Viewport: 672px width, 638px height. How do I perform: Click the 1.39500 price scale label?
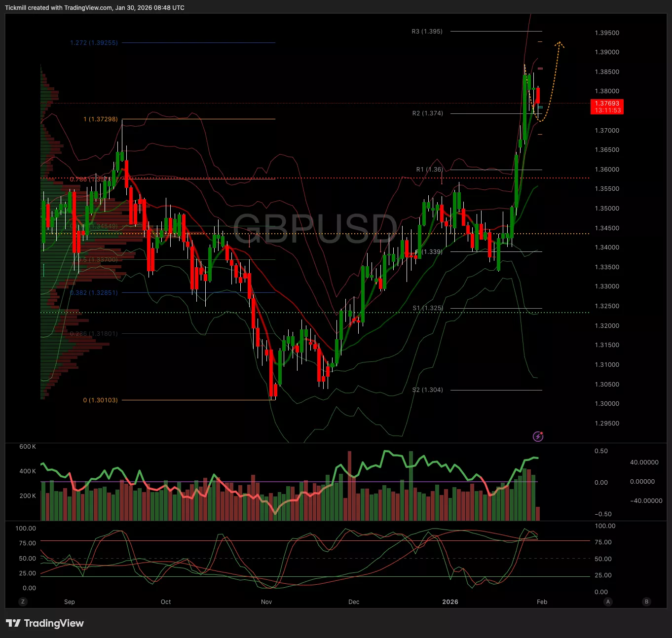coord(607,33)
